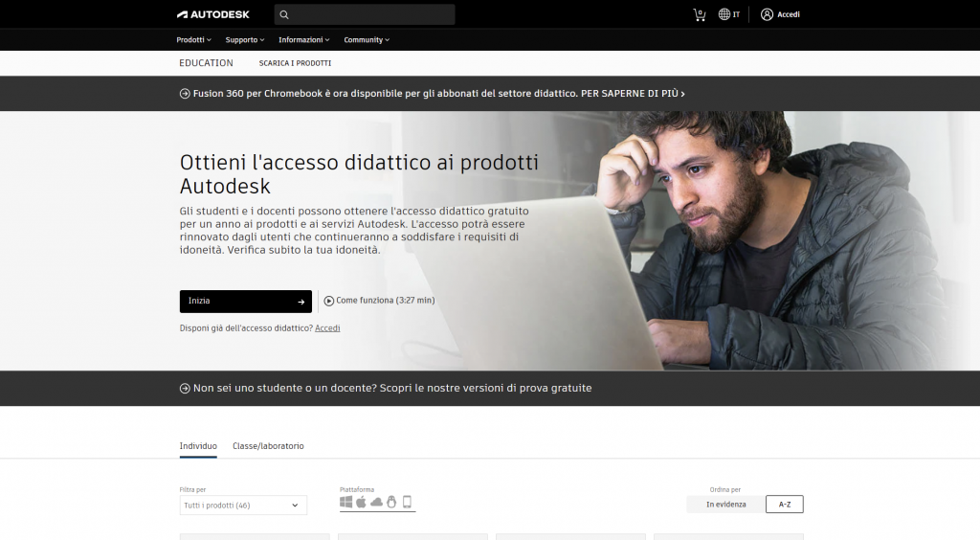
Task: Filter by cloud platform icon
Action: point(376,502)
